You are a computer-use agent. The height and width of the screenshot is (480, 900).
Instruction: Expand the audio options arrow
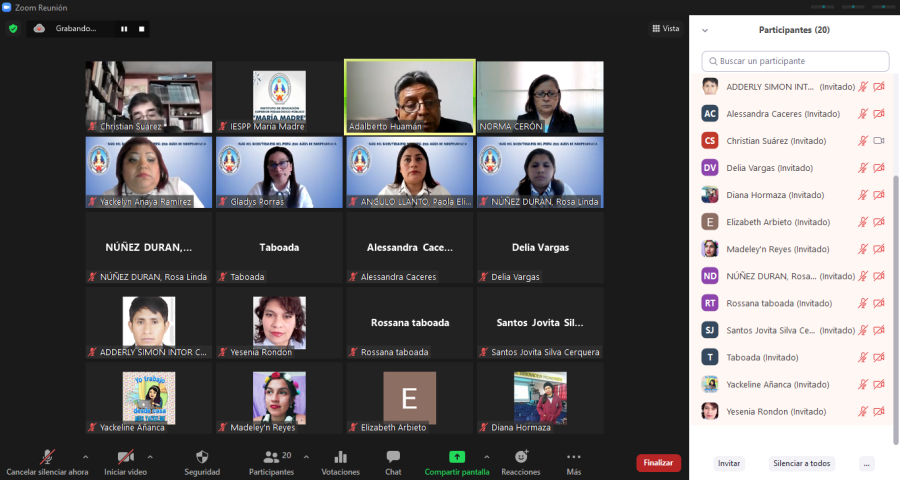pos(85,456)
